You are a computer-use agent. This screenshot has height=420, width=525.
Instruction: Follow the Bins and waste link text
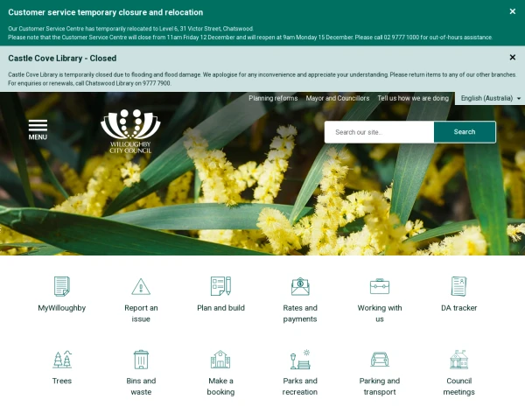(141, 386)
